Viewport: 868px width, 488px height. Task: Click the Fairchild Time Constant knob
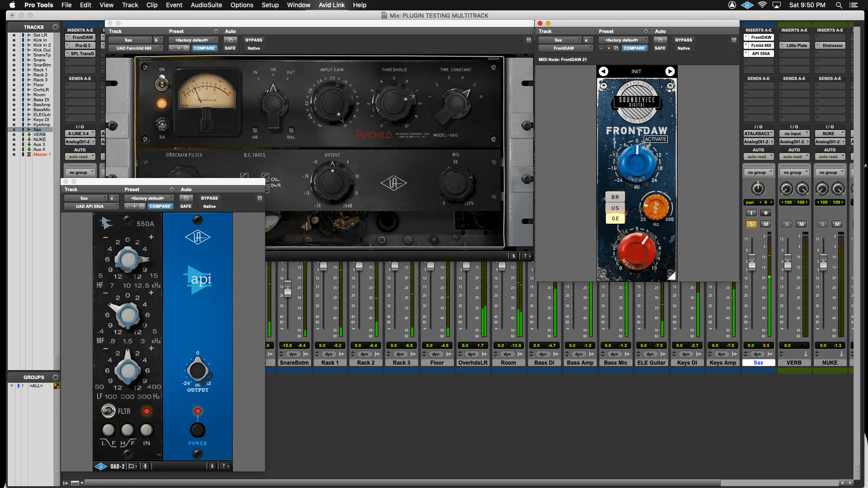click(455, 103)
